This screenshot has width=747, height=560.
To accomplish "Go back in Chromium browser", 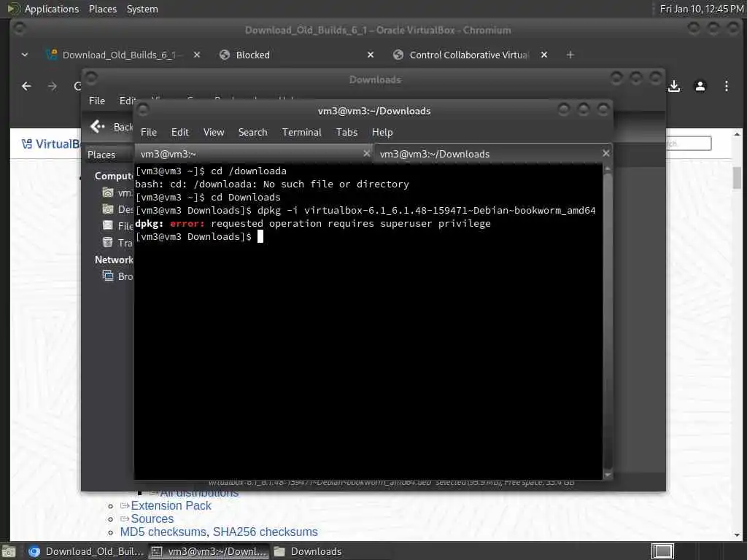I will [x=27, y=86].
